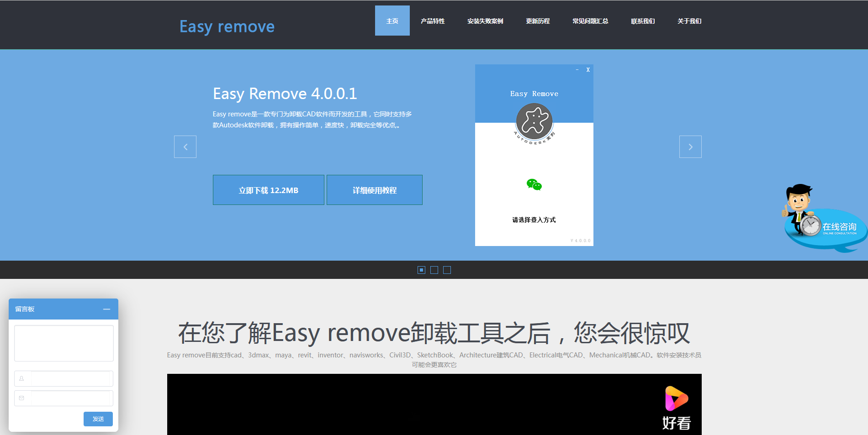Click the black video player area

[434, 404]
